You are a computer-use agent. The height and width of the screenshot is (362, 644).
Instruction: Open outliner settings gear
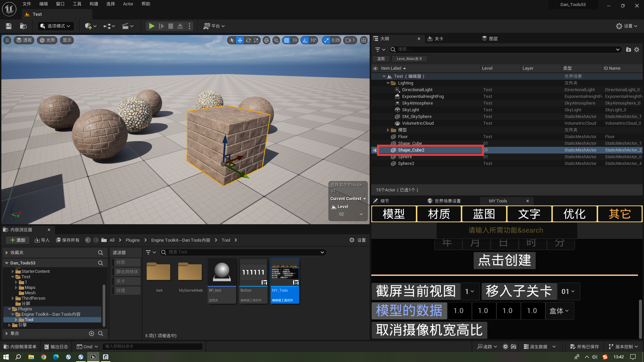pos(637,50)
